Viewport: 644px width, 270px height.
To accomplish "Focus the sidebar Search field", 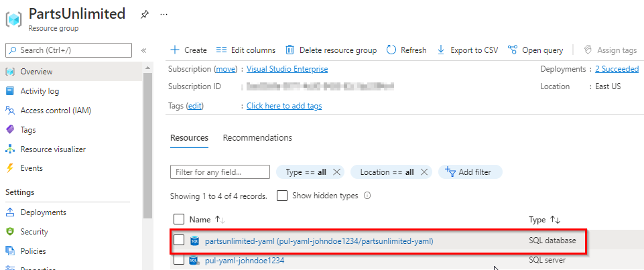I will (68, 50).
